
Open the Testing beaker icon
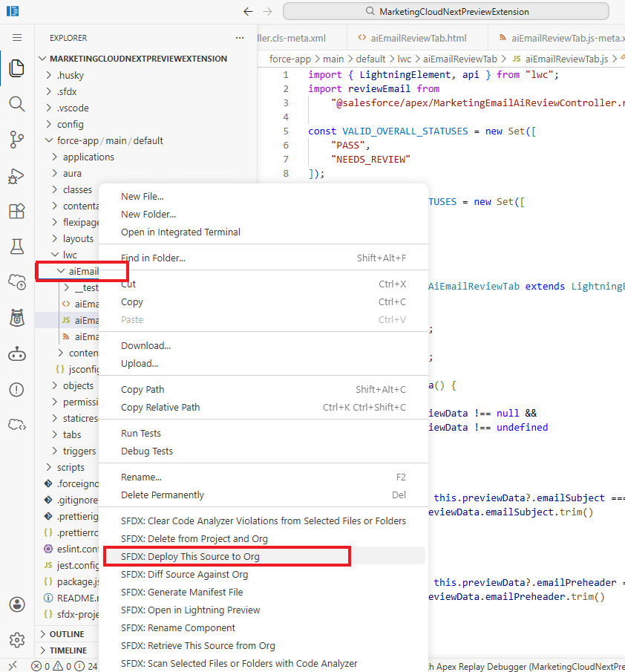point(17,247)
